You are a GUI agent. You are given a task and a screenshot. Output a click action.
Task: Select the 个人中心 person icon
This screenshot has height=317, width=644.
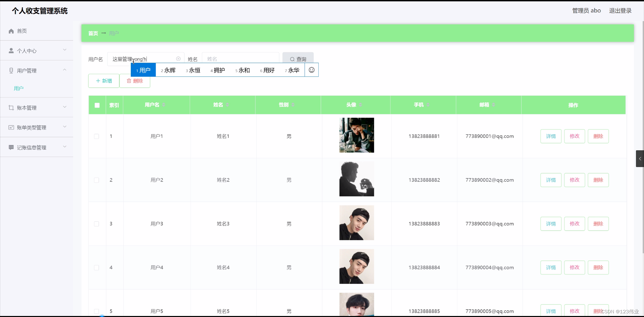coord(11,51)
